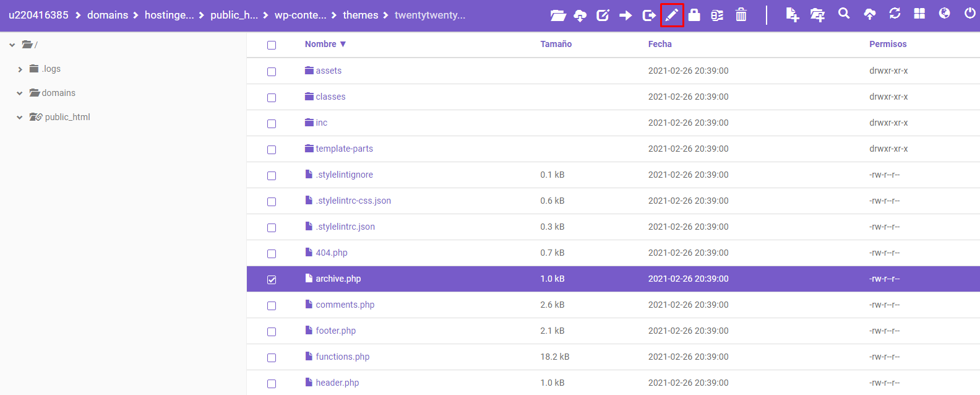This screenshot has height=395, width=980.
Task: Click the move arrow toolbar icon
Action: (x=625, y=15)
